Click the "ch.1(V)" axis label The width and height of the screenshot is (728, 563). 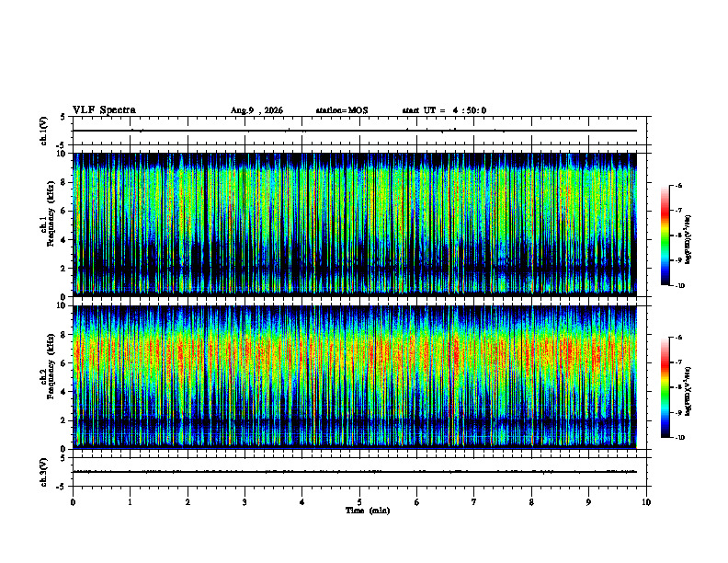click(44, 131)
